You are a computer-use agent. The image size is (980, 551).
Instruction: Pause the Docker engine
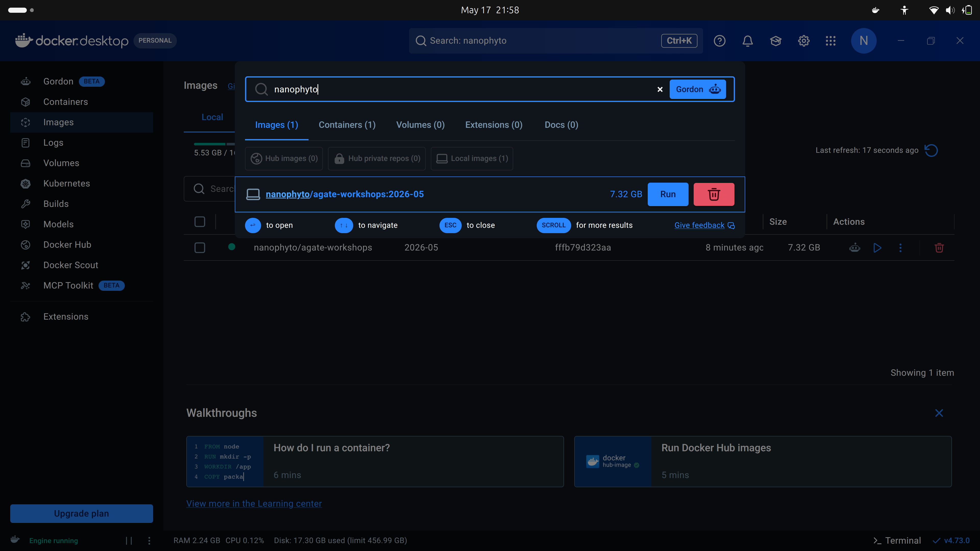point(129,541)
